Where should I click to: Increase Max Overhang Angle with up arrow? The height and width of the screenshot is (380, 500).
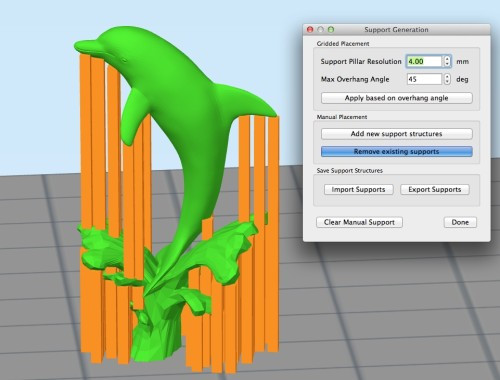447,76
